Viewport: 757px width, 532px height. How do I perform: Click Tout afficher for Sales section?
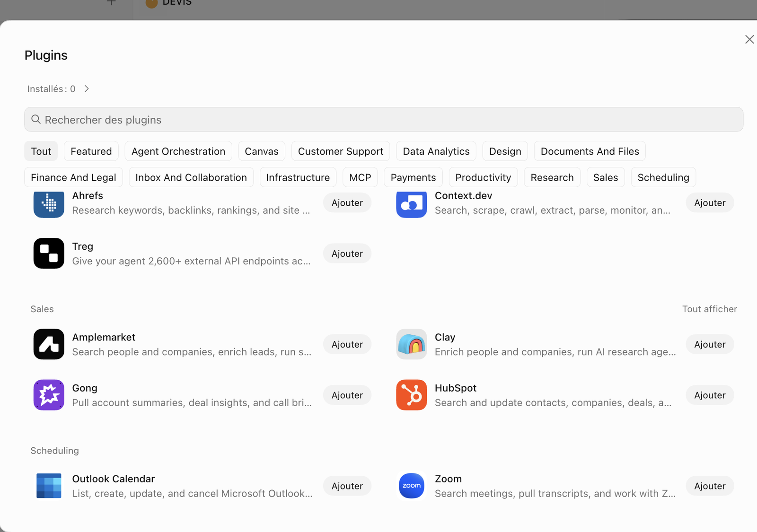click(x=709, y=309)
